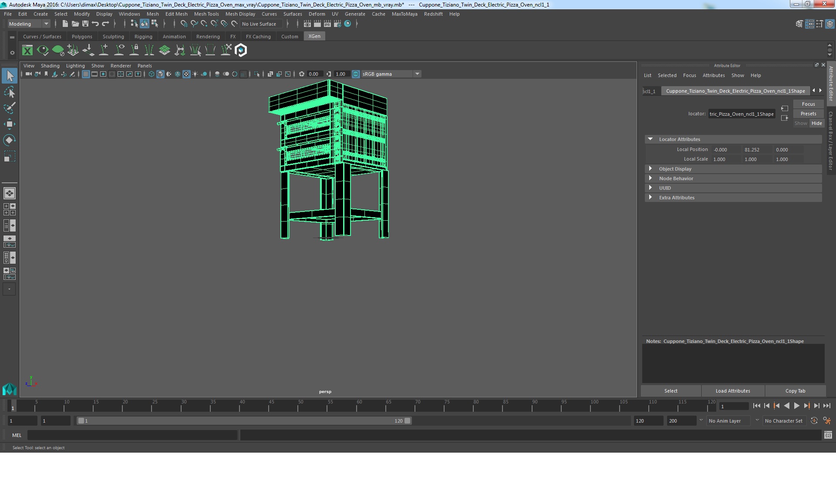
Task: Toggle select by component type mode
Action: pyautogui.click(x=154, y=24)
